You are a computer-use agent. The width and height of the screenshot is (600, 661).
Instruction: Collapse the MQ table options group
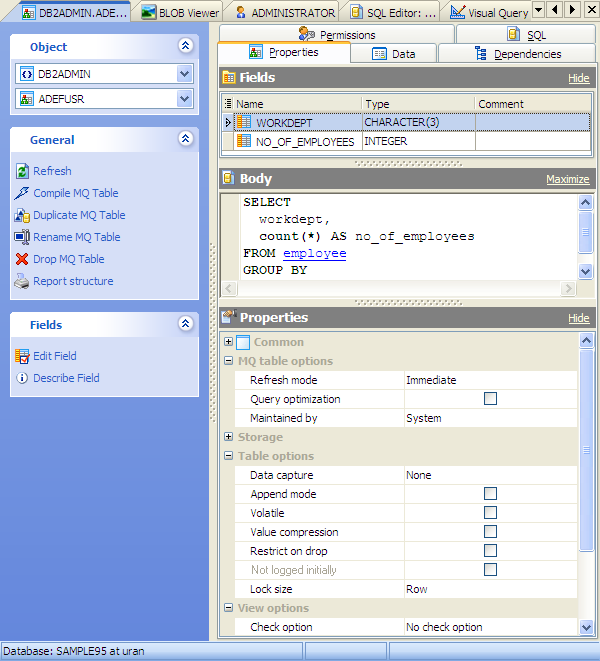[x=229, y=360]
